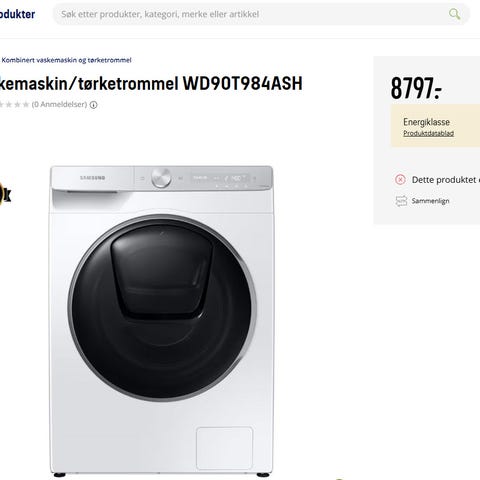Select the Sammenlign compare text

pos(430,201)
